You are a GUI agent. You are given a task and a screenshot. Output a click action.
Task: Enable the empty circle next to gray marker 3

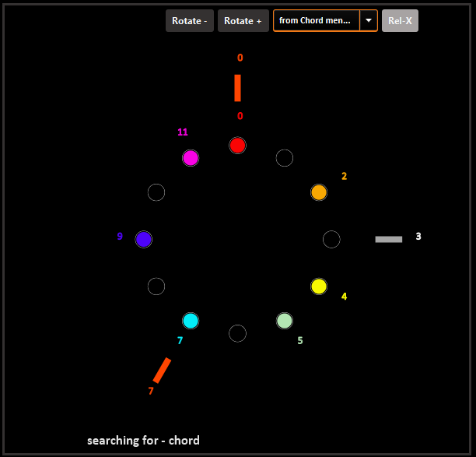tap(331, 240)
